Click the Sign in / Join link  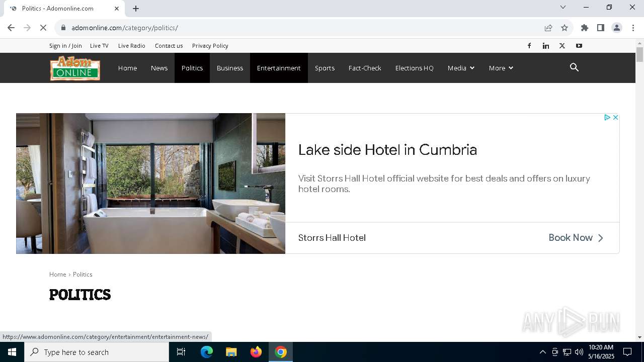coord(65,46)
